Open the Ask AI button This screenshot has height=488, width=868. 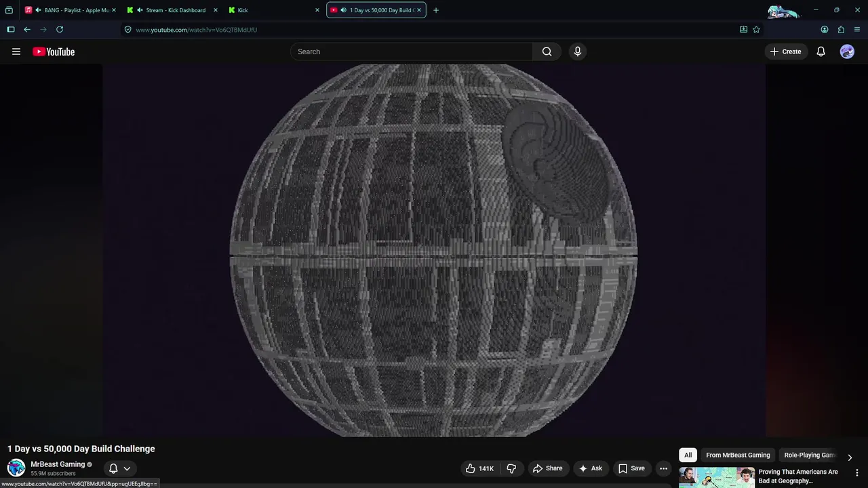point(591,468)
